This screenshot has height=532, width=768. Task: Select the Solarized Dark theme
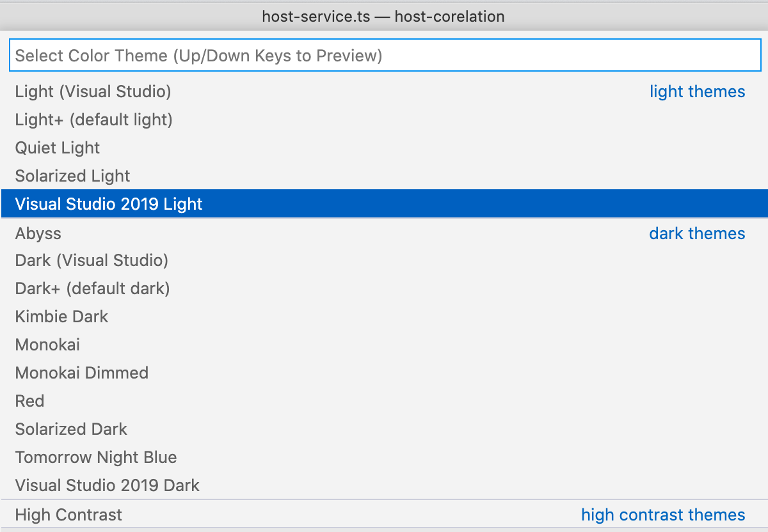click(x=71, y=429)
